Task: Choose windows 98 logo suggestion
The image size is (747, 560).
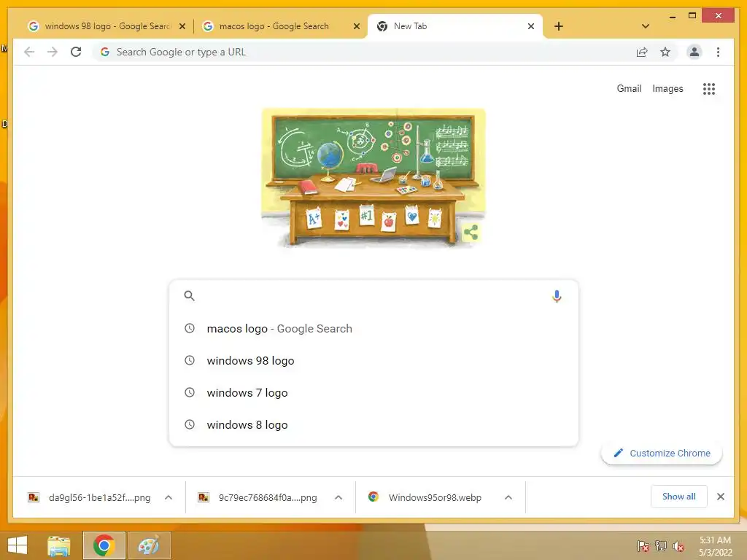Action: click(x=373, y=360)
